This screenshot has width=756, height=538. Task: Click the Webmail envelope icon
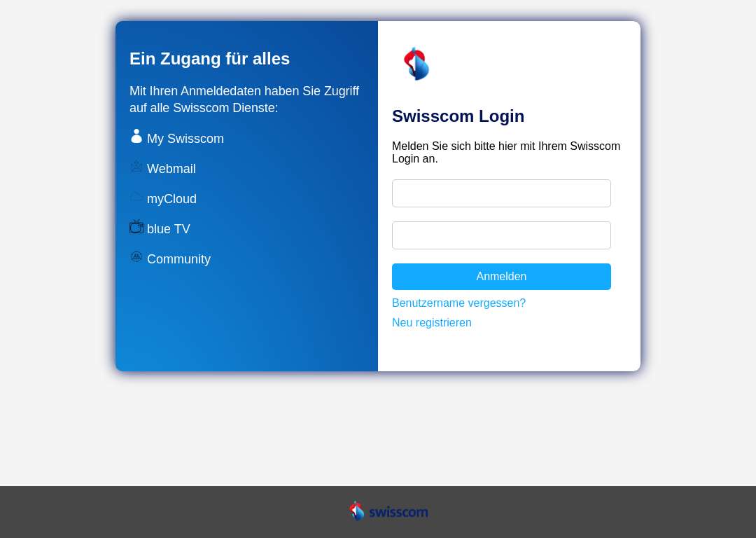click(x=136, y=167)
